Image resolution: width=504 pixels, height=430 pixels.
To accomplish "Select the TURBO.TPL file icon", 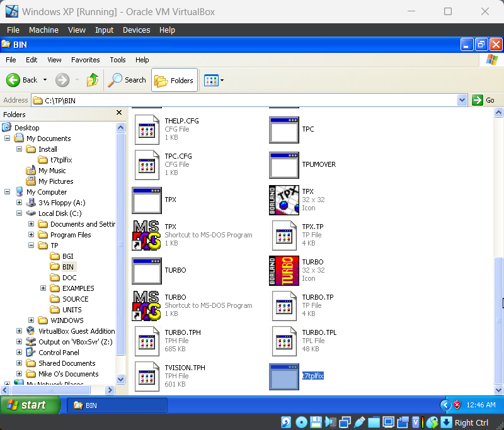I will click(284, 341).
